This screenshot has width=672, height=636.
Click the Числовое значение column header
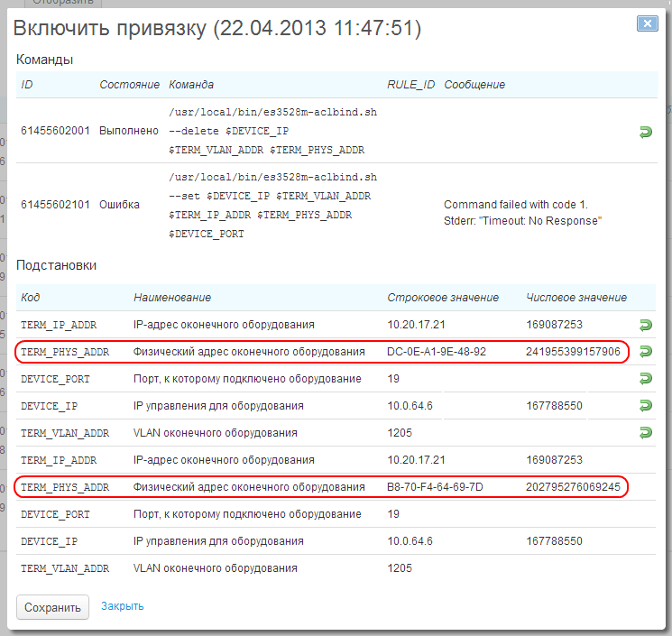(x=576, y=298)
